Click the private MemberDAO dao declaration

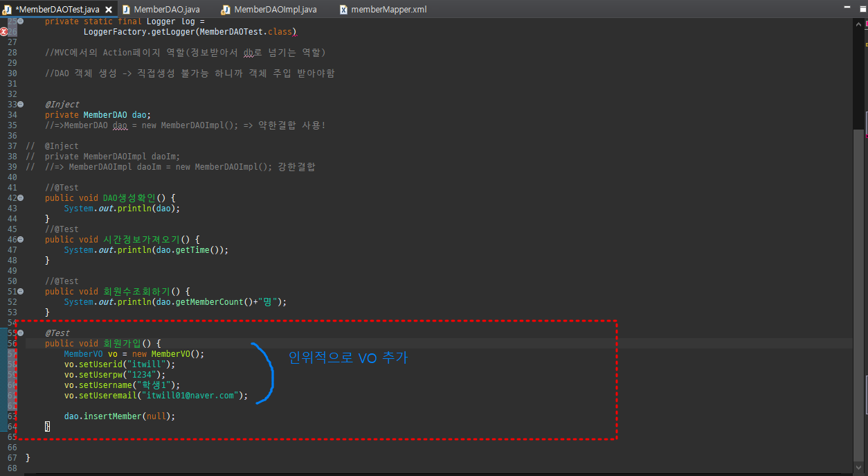(x=98, y=115)
